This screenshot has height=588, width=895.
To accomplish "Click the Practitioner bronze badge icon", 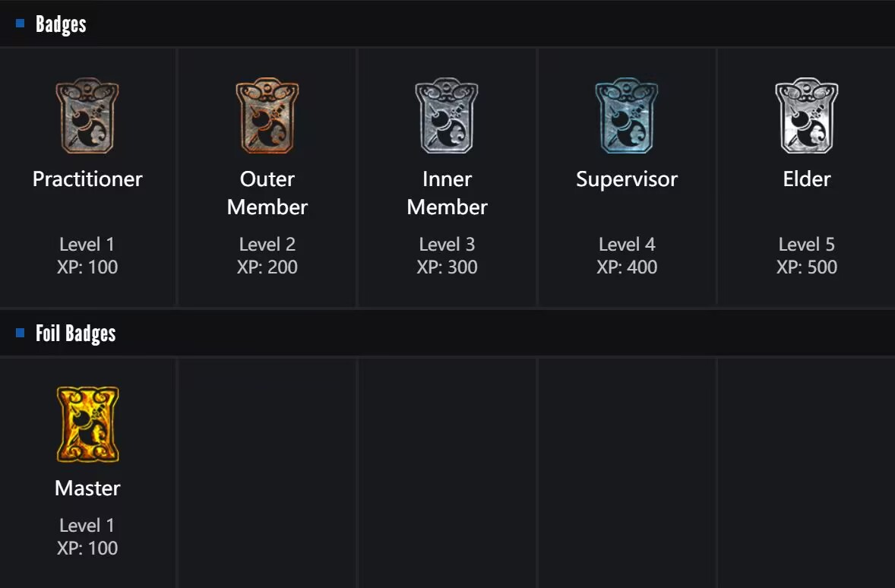I will [x=87, y=116].
